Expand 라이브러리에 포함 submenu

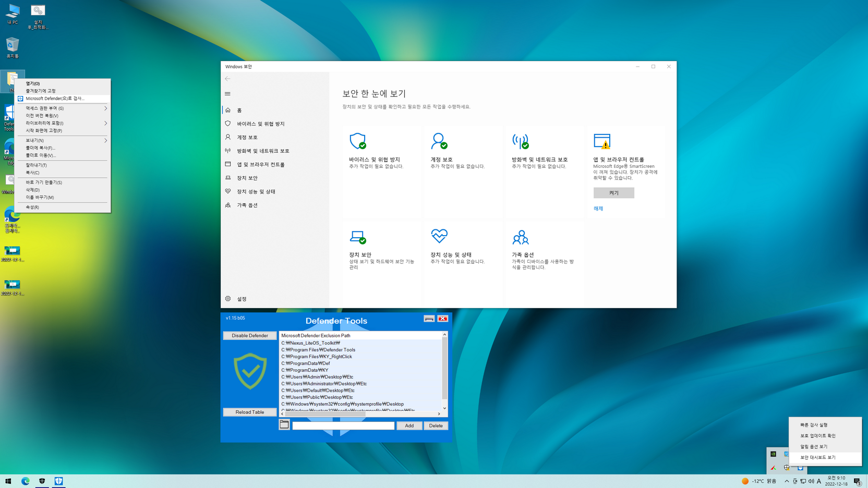[63, 123]
